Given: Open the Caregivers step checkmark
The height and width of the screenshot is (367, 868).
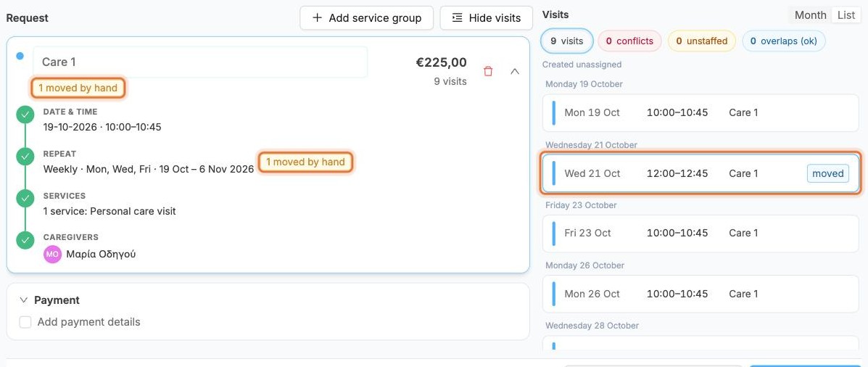Looking at the screenshot, I should point(25,239).
